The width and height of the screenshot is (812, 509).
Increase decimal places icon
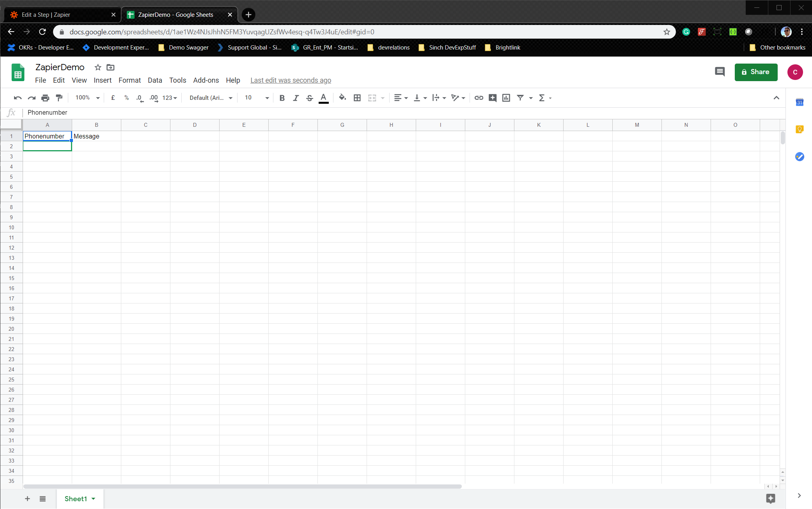pos(154,98)
